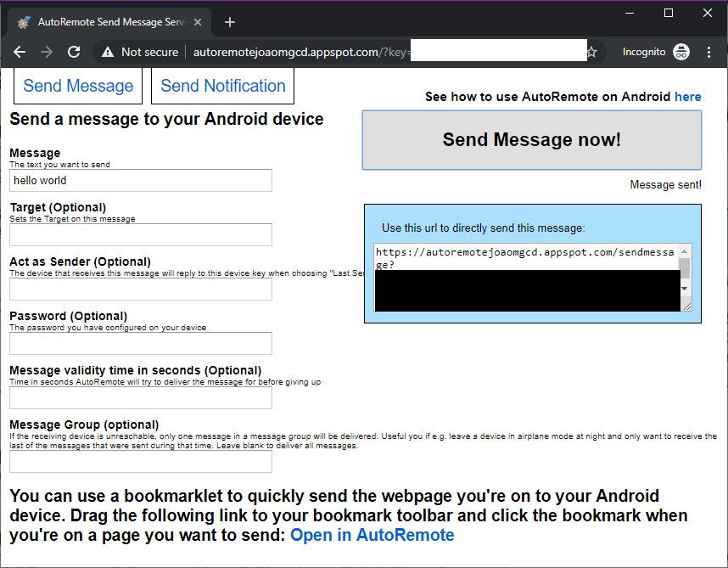The height and width of the screenshot is (568, 728).
Task: Focus the Target (Optional) input field
Action: [x=141, y=234]
